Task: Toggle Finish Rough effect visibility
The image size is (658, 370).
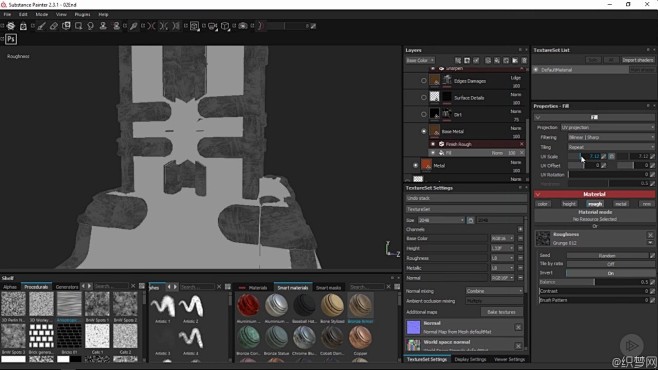Action: tap(433, 144)
